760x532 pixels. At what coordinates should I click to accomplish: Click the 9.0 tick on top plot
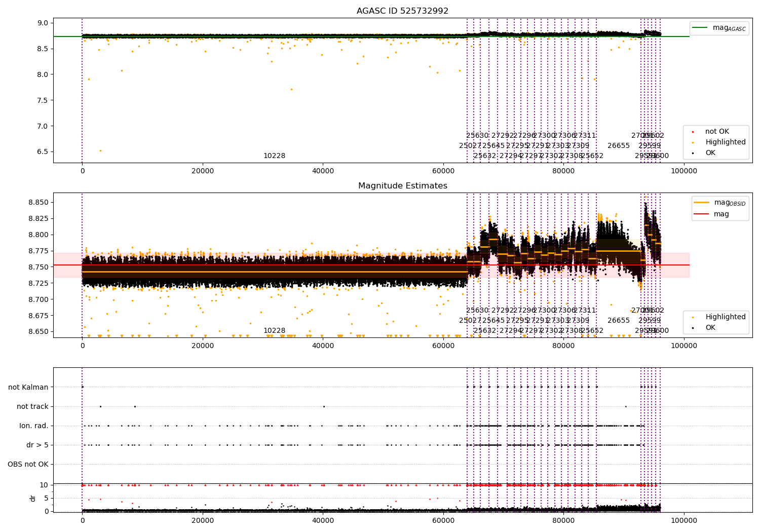click(x=43, y=23)
